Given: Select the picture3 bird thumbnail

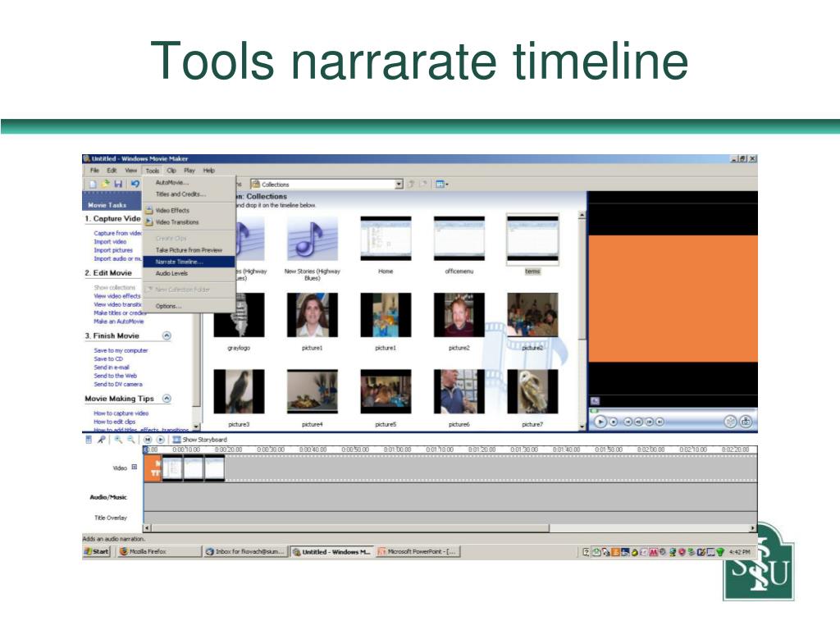Looking at the screenshot, I should 239,391.
